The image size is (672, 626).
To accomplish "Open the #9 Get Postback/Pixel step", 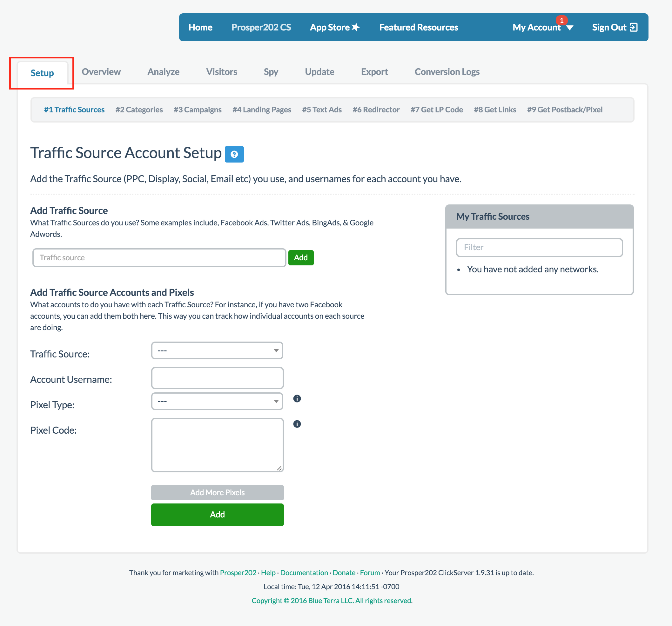I will coord(565,110).
